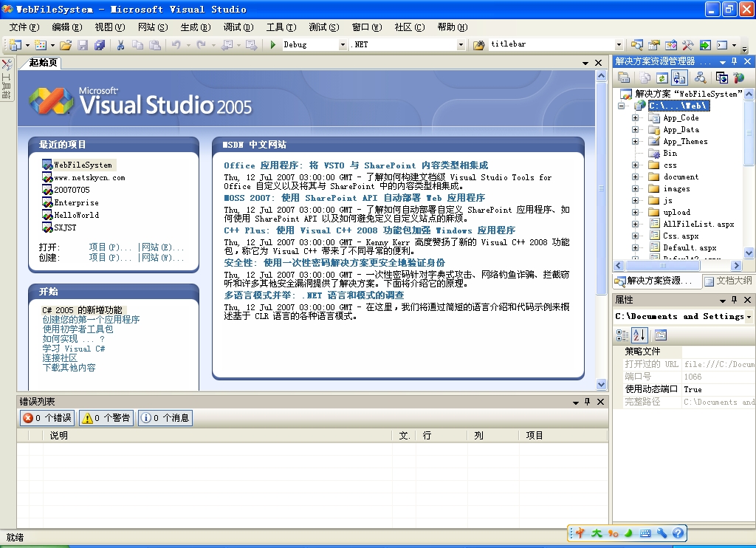This screenshot has width=756, height=548.
Task: Open the 文件(F) menu
Action: 24,27
